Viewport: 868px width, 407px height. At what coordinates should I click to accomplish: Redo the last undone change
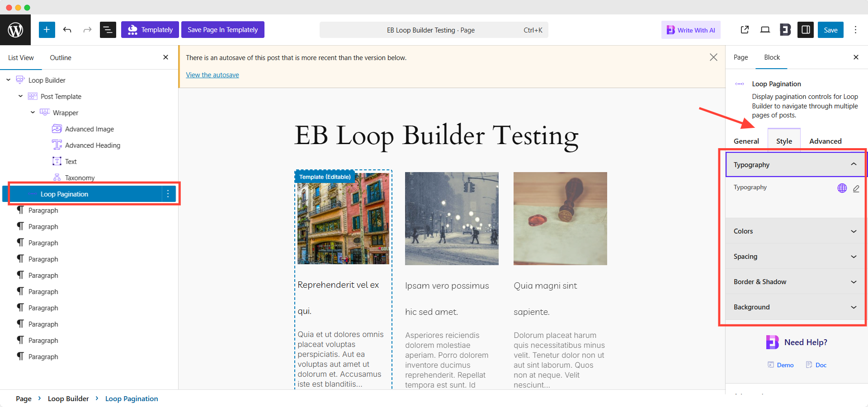[87, 30]
